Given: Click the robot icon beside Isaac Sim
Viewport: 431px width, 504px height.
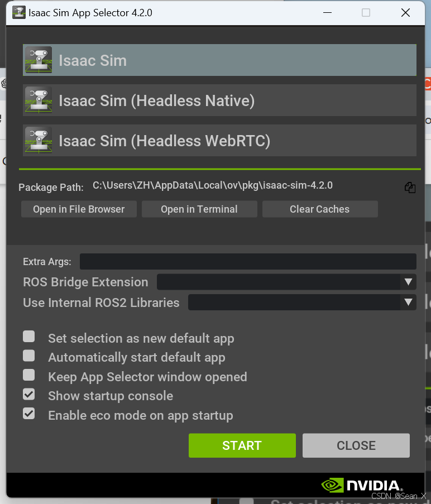Looking at the screenshot, I should coord(39,60).
